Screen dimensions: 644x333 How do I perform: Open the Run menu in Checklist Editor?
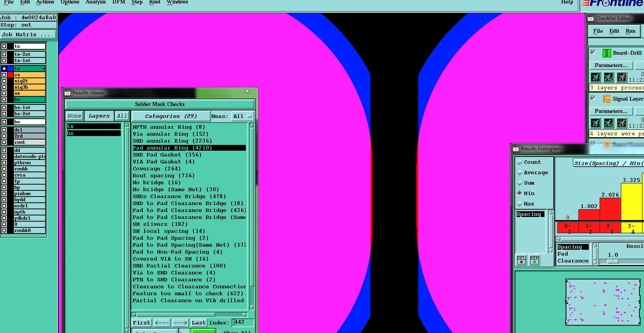(x=630, y=31)
